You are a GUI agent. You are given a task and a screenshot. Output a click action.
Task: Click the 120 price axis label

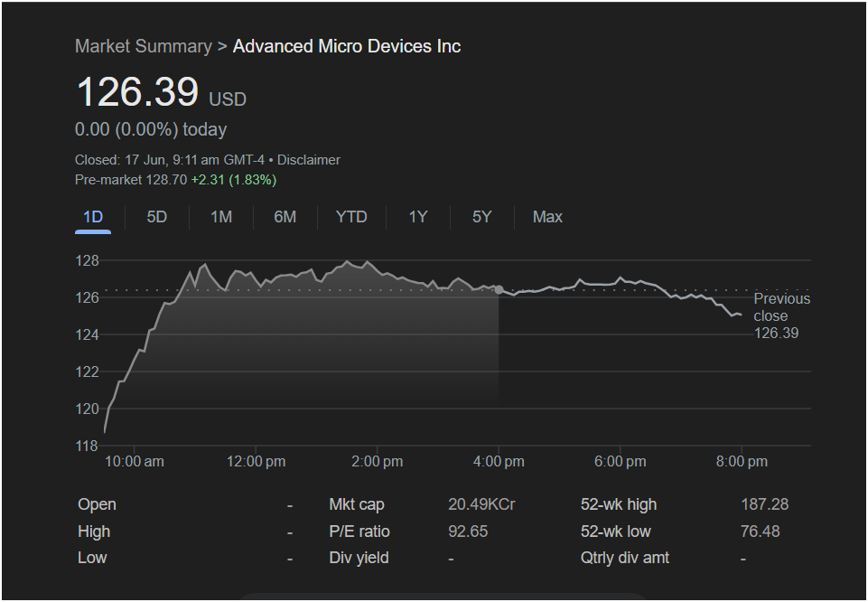pos(87,409)
